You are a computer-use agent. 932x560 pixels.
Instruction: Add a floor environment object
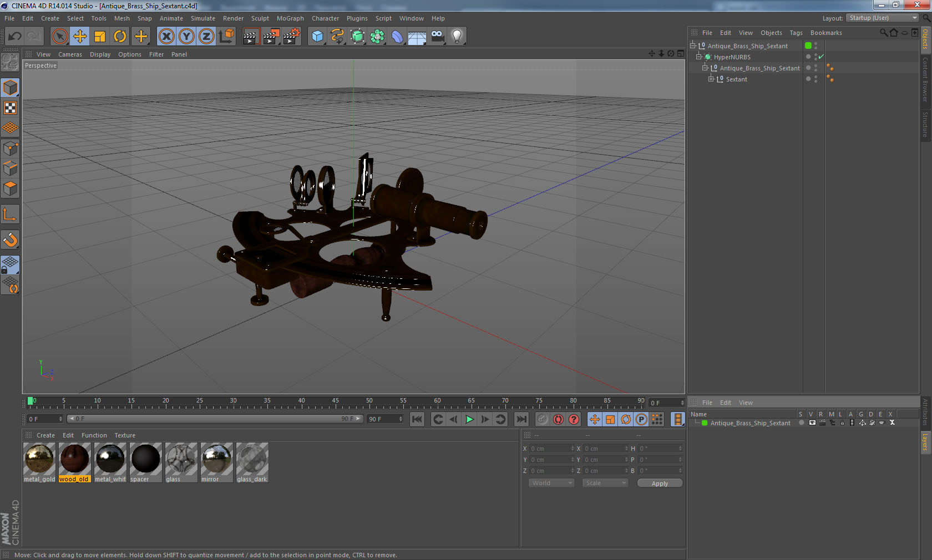coord(417,37)
